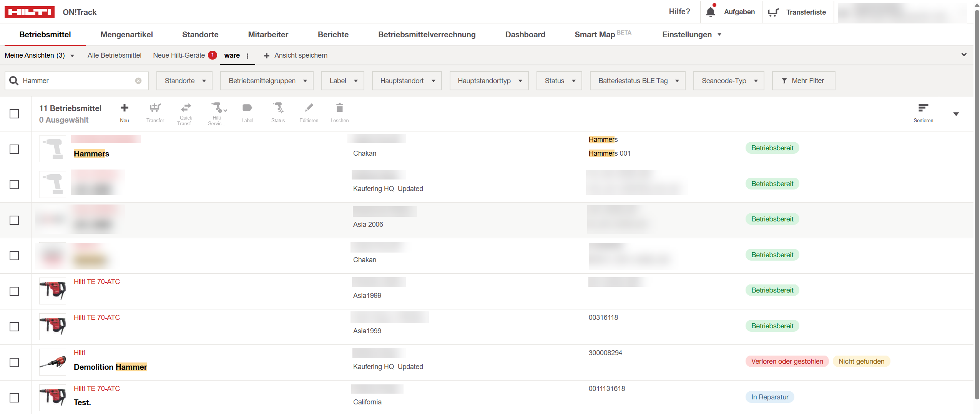Viewport: 980px width, 414px height.
Task: Click the Label tag icon
Action: [x=247, y=108]
